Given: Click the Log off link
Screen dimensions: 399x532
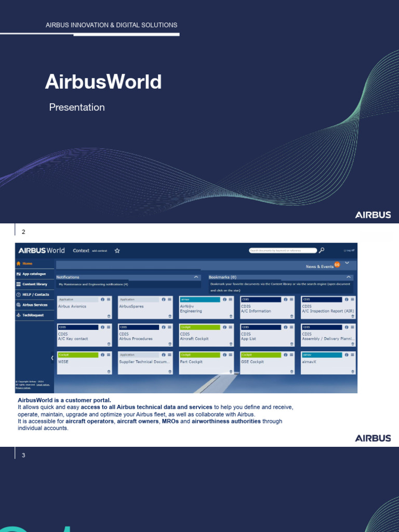Looking at the screenshot, I should pyautogui.click(x=349, y=250).
